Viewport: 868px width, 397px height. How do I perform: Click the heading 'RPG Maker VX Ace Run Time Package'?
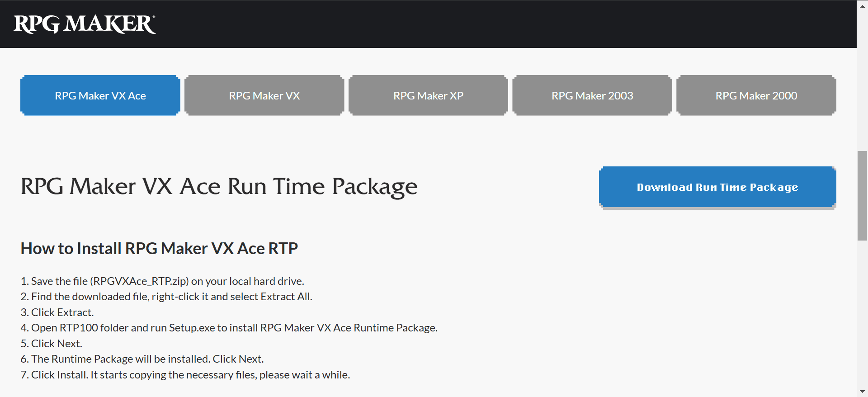point(219,186)
